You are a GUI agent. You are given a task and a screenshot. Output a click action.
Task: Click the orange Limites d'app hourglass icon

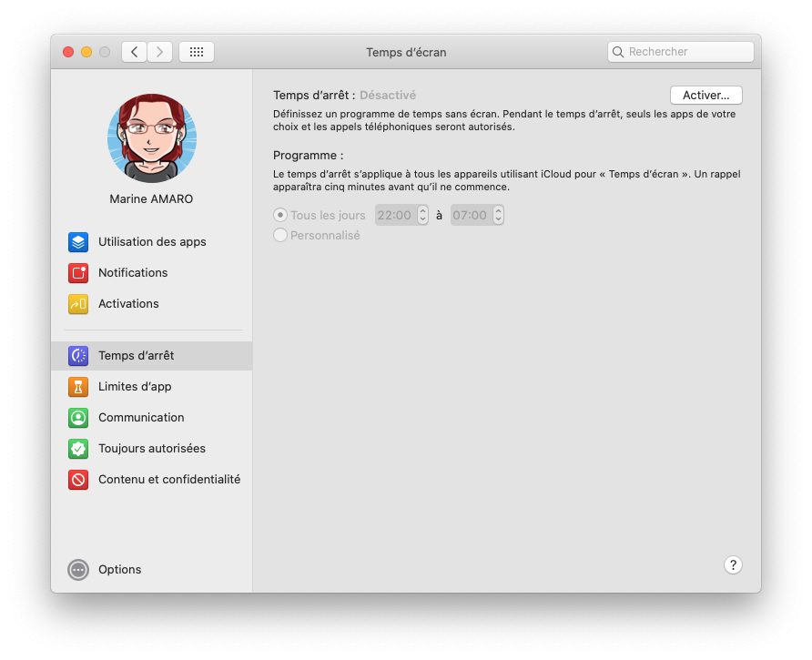tap(78, 387)
